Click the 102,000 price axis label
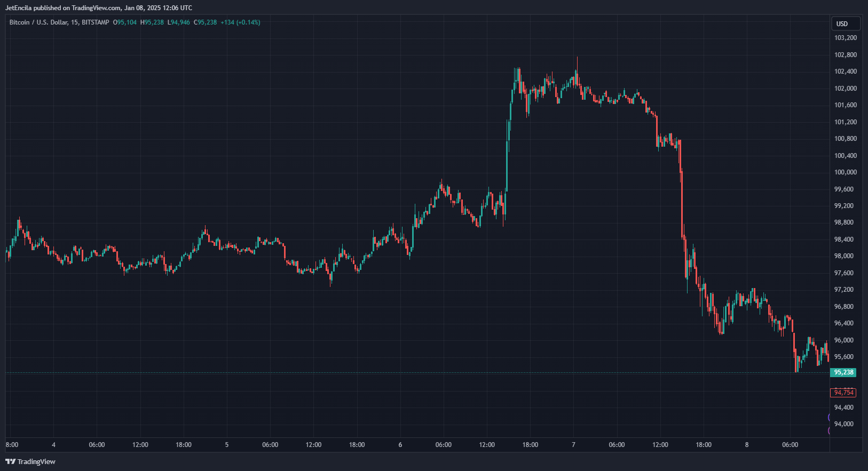868x471 pixels. [846, 89]
